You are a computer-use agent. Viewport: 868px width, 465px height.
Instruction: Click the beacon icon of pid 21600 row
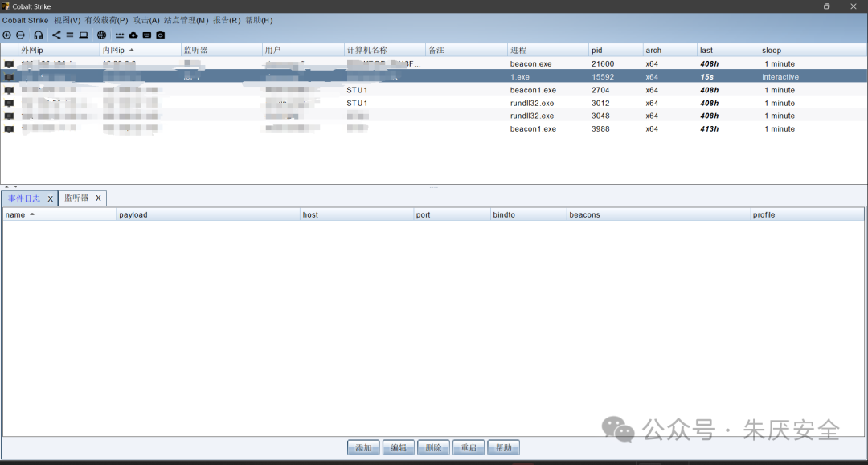9,64
